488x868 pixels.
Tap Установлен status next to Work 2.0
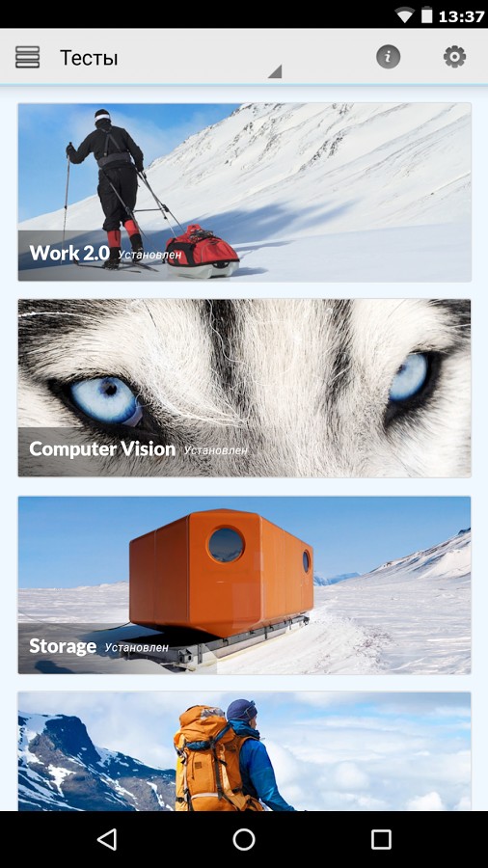[149, 256]
